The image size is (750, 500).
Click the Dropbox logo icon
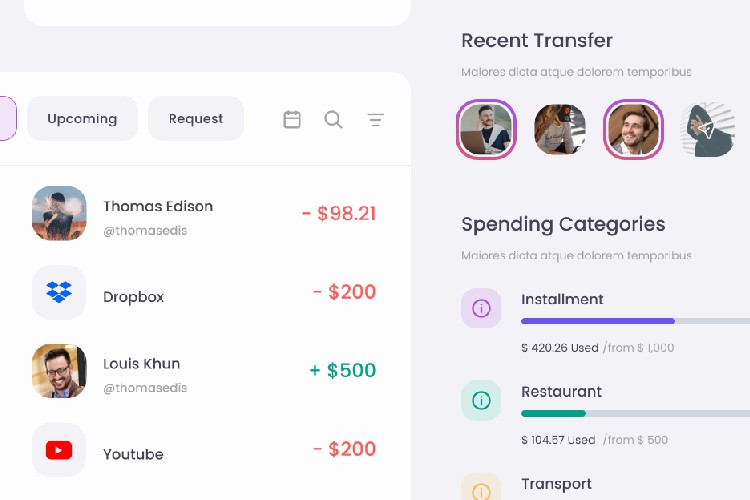59,292
